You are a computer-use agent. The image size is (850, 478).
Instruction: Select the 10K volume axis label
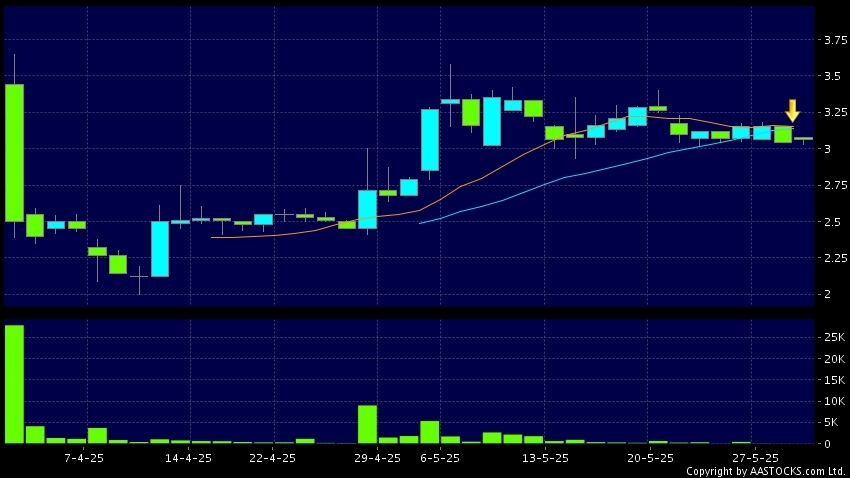(834, 401)
